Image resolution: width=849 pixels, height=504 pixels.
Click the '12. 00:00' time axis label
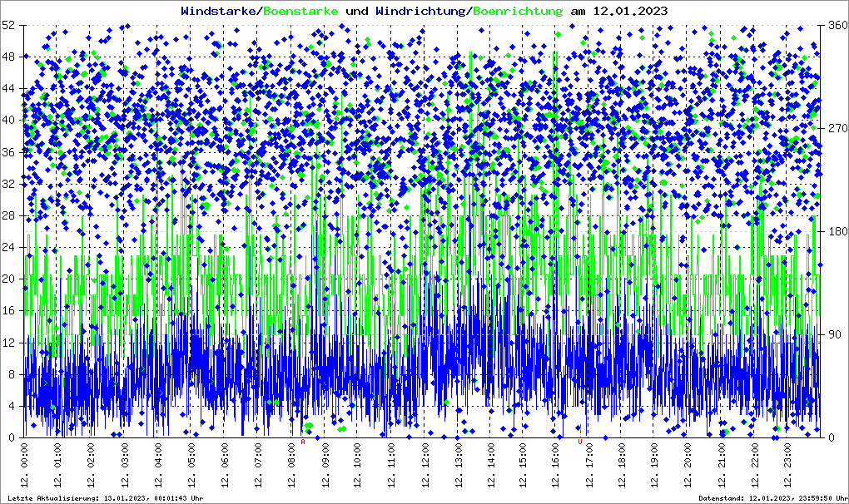point(24,467)
